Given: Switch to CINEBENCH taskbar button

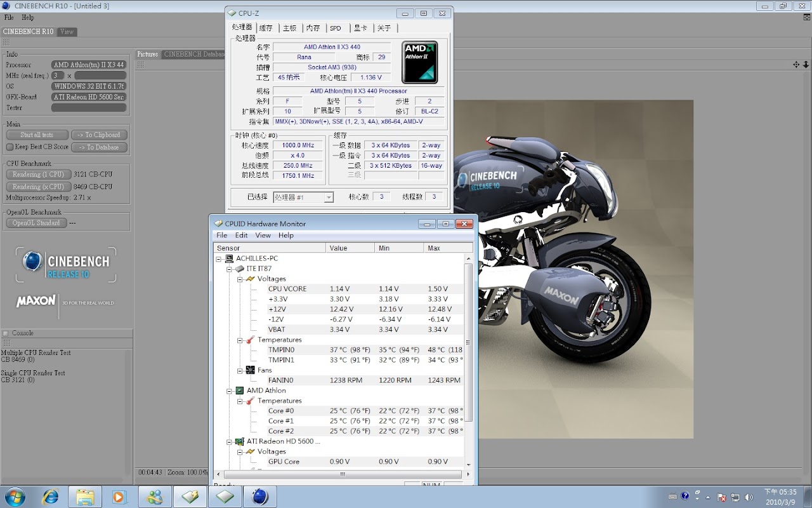Looking at the screenshot, I should pos(260,497).
